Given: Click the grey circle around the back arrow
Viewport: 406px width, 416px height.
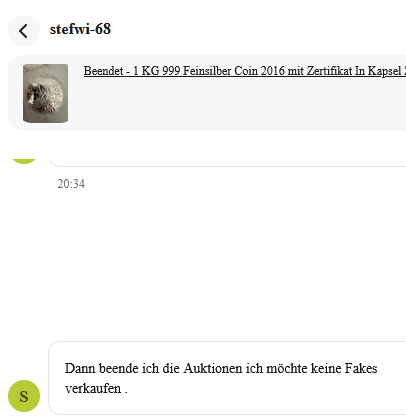Looking at the screenshot, I should pyautogui.click(x=24, y=31).
